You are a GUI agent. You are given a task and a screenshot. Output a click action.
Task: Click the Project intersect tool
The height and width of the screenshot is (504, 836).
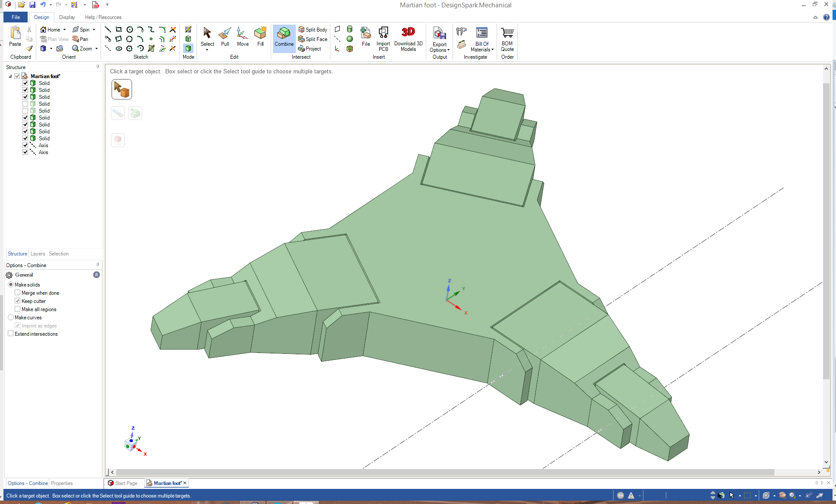[x=310, y=49]
